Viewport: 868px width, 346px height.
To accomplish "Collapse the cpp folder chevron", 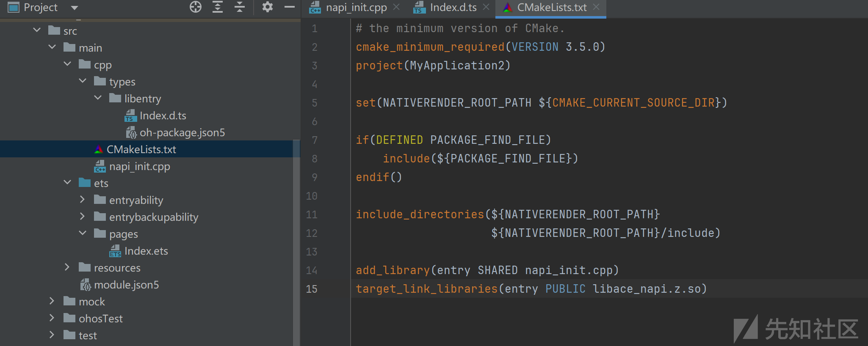I will (x=67, y=64).
